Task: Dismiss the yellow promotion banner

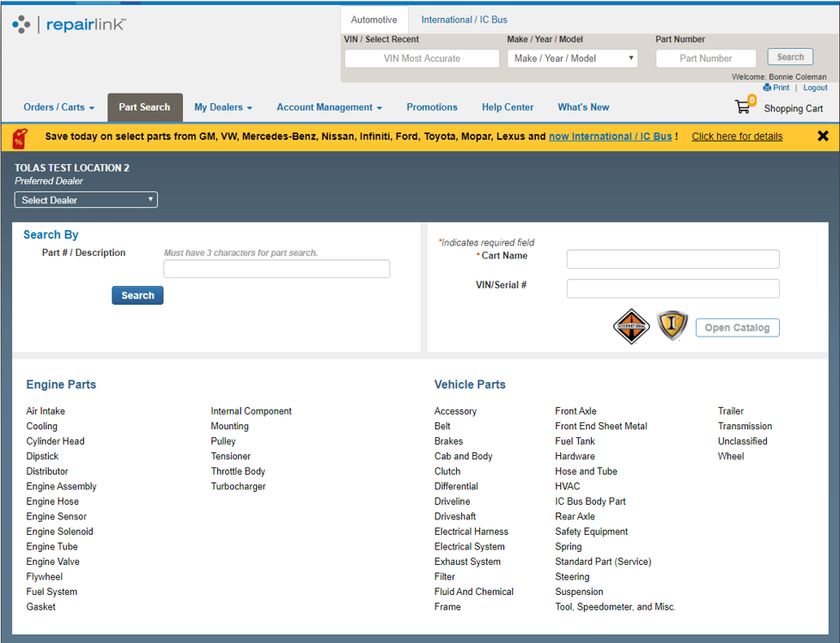Action: pyautogui.click(x=822, y=136)
